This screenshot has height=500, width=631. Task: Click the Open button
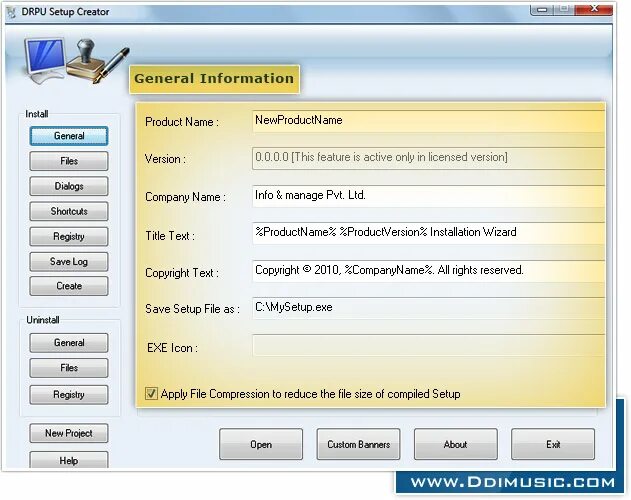261,444
